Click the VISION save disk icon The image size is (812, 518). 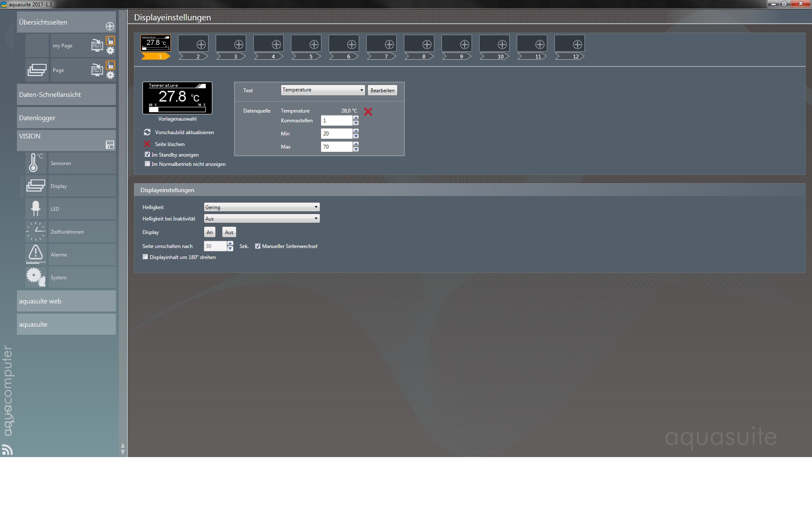tap(110, 145)
